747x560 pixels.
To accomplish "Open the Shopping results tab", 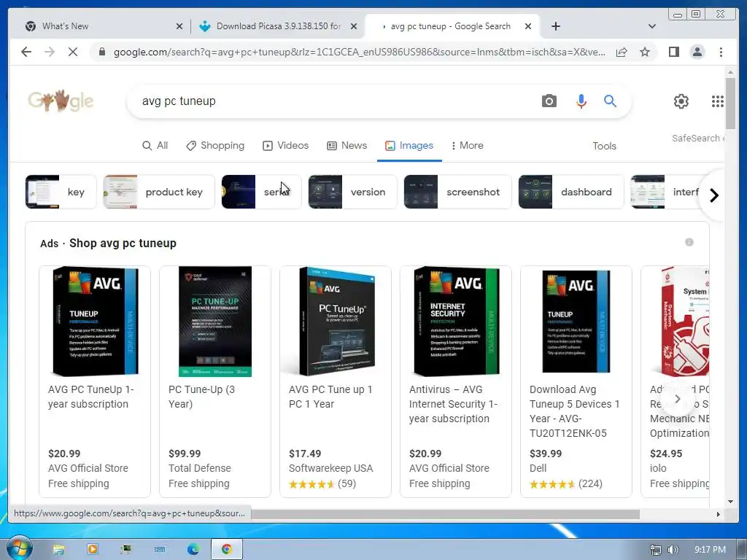I will coord(215,146).
